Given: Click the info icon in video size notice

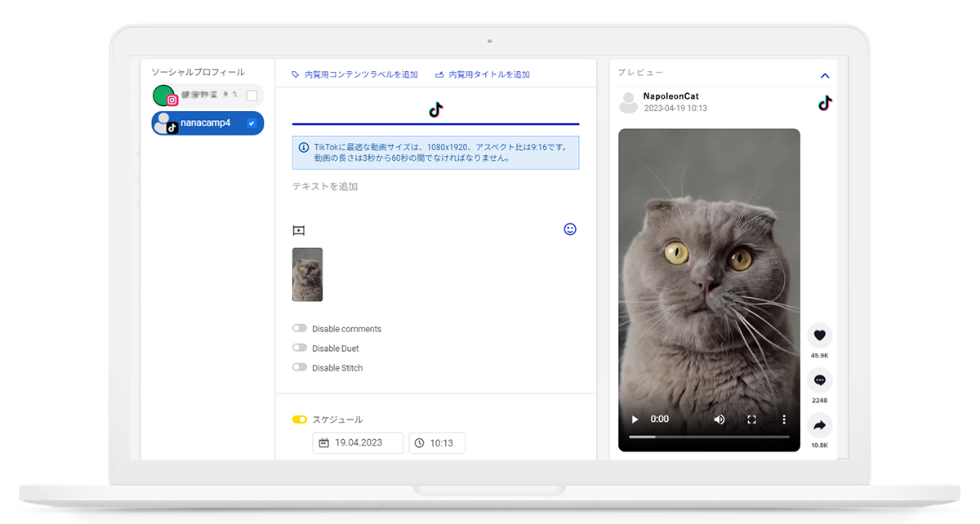Looking at the screenshot, I should (304, 147).
